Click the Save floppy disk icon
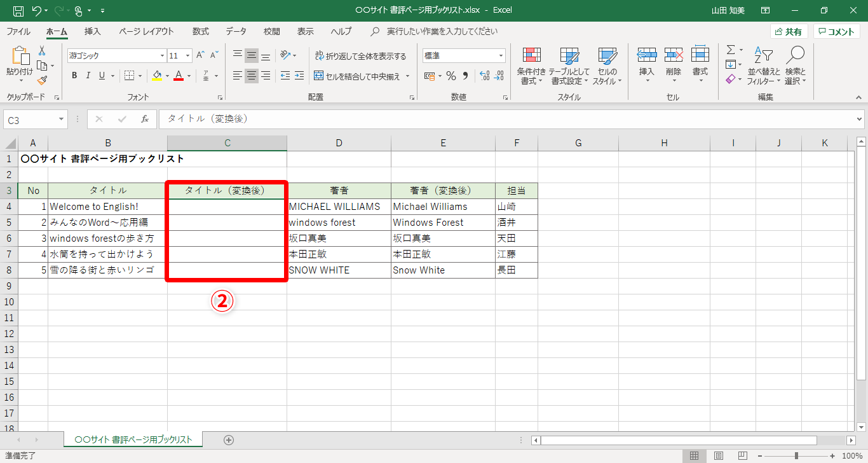 tap(18, 11)
